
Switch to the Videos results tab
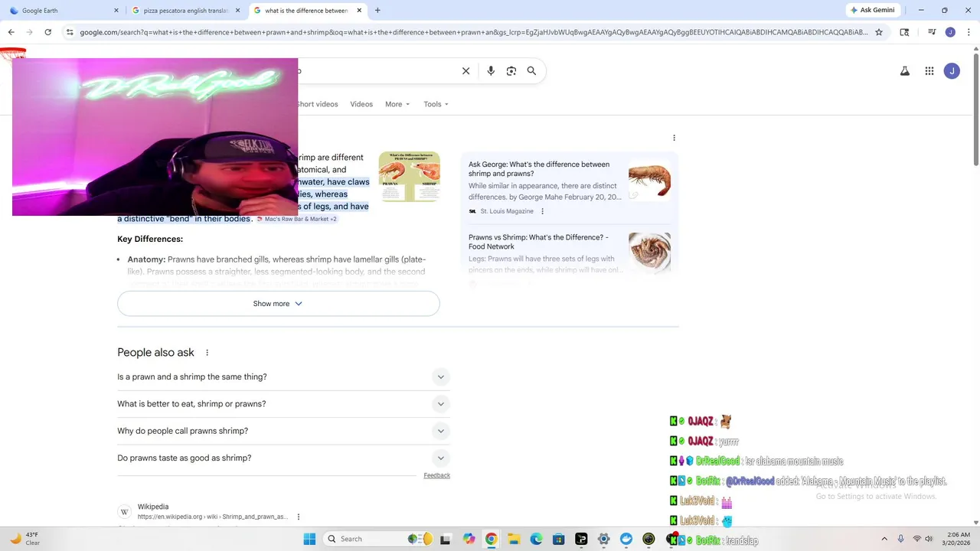point(361,104)
